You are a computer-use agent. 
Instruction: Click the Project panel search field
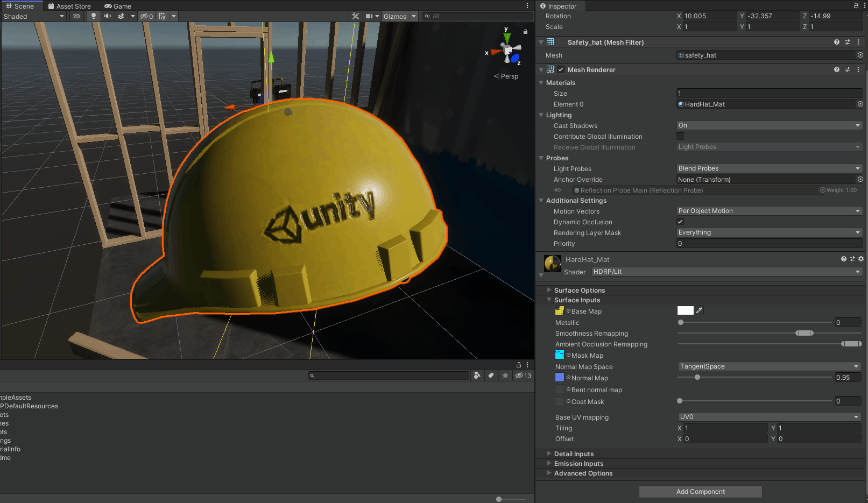(389, 376)
